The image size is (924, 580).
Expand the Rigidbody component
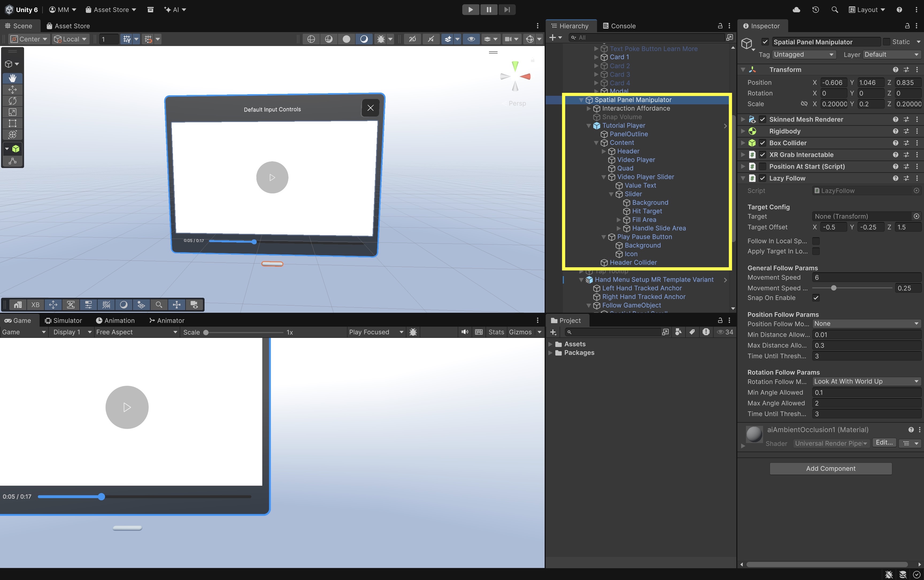click(743, 131)
